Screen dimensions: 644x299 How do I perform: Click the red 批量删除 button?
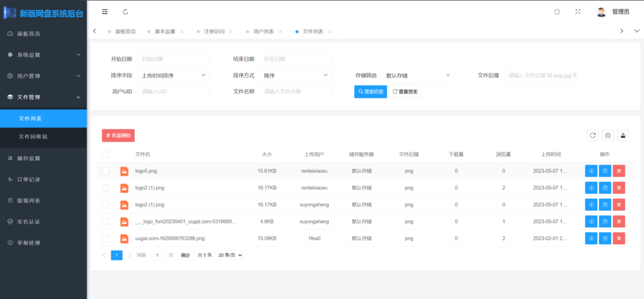click(x=118, y=135)
